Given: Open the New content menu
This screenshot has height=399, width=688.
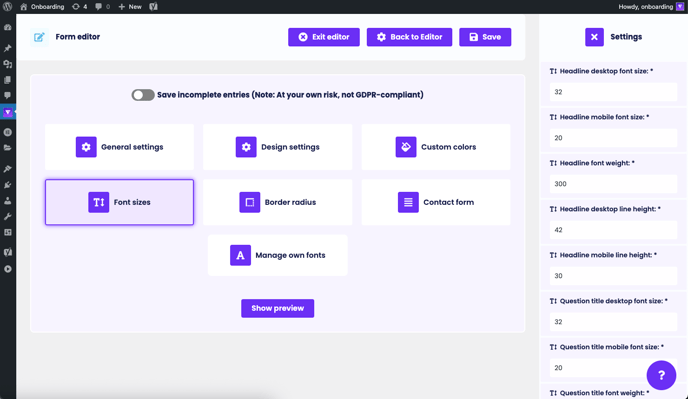Looking at the screenshot, I should [130, 7].
